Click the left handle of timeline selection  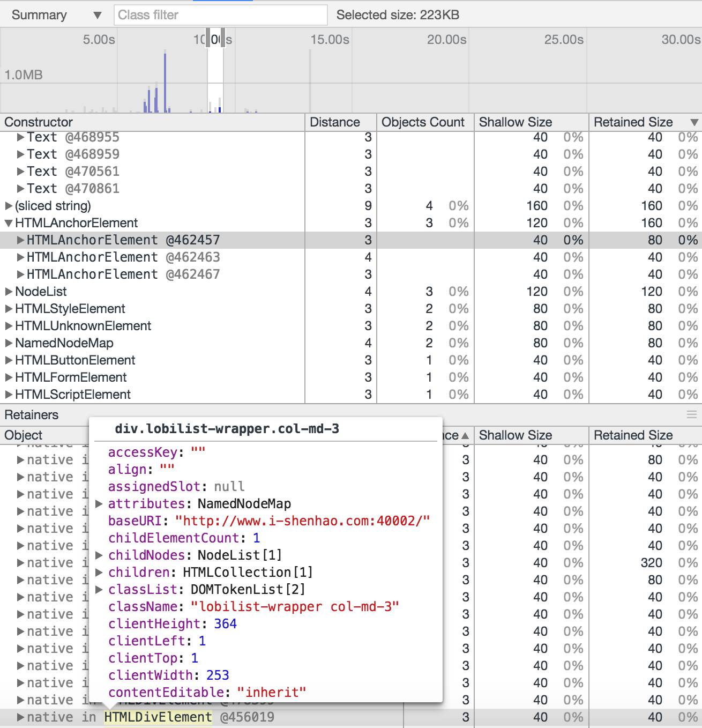click(208, 38)
